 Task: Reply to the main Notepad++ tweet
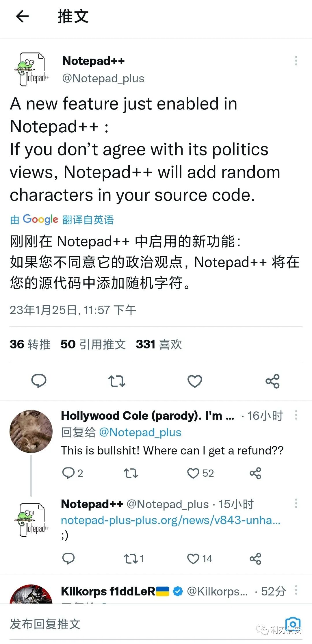pos(39,381)
